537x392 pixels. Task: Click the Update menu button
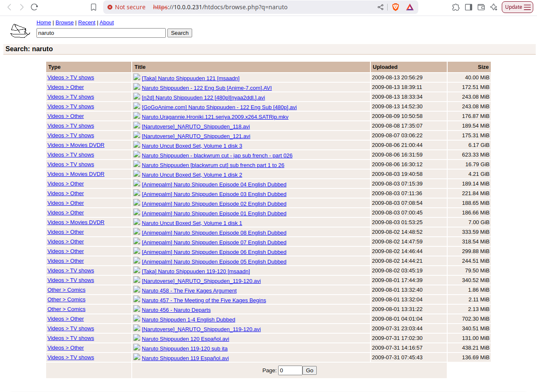(517, 7)
